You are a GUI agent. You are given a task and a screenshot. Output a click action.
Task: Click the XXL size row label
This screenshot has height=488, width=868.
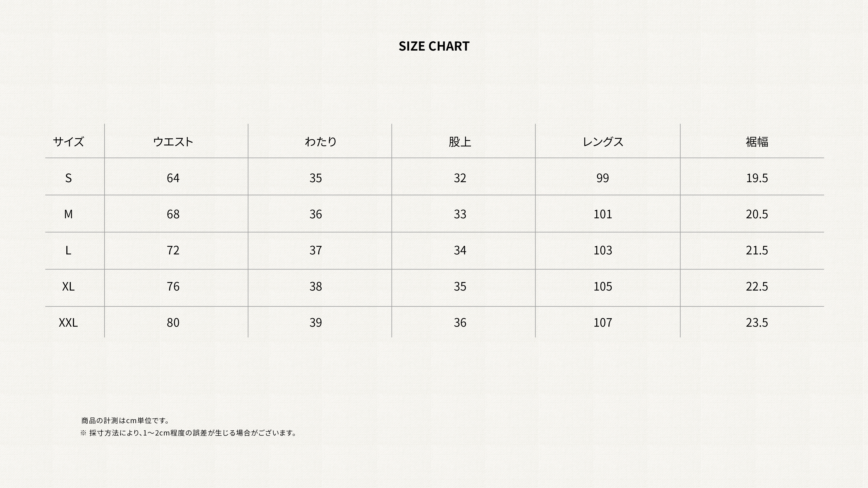point(68,323)
